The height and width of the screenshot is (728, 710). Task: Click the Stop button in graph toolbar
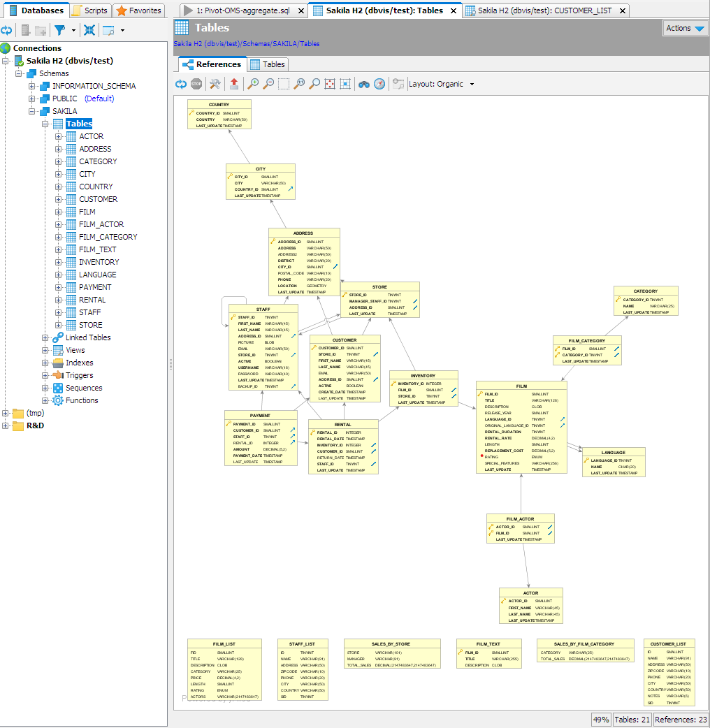pos(196,84)
